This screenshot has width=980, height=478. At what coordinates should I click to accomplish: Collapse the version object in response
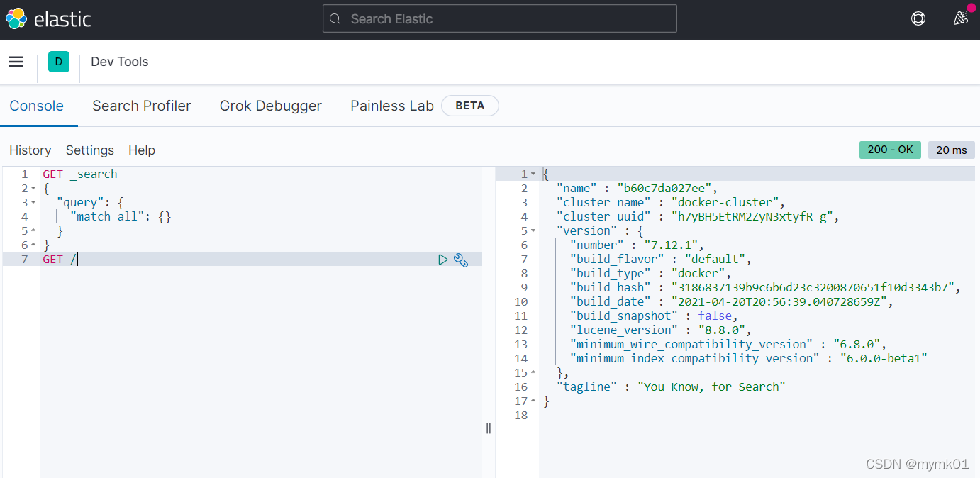coord(533,231)
